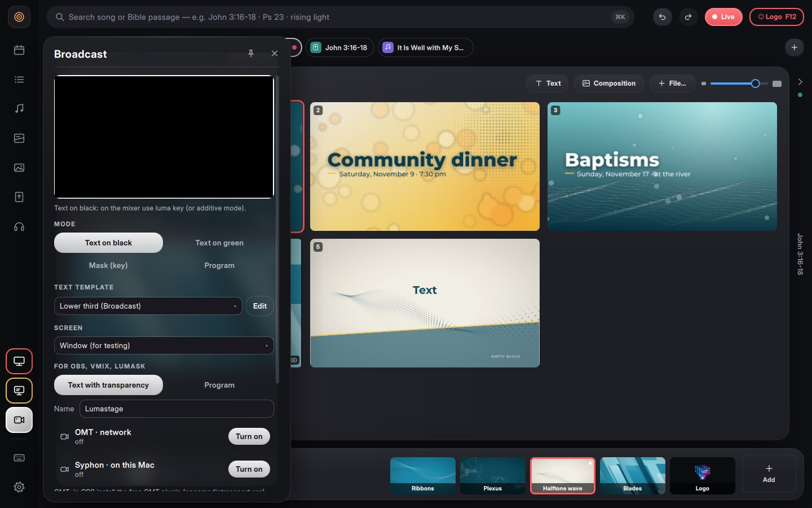The image size is (812, 508).
Task: Open the songs music note icon in sidebar
Action: [x=19, y=108]
